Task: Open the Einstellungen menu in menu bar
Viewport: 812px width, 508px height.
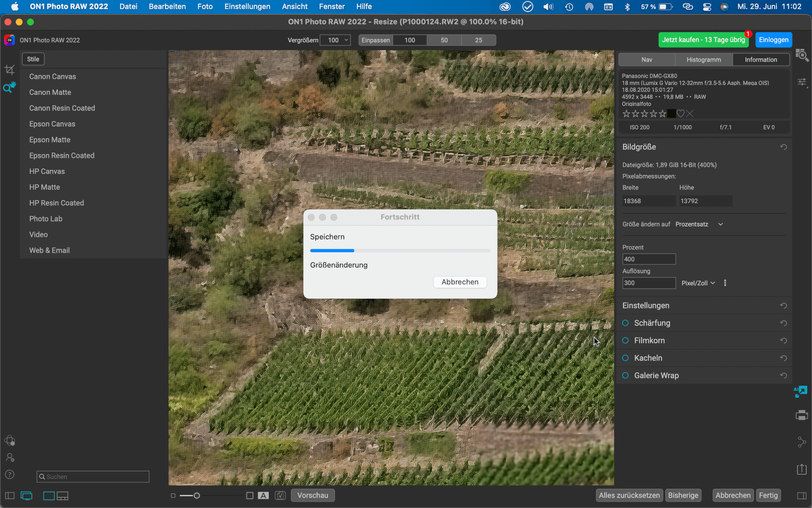Action: [x=247, y=6]
